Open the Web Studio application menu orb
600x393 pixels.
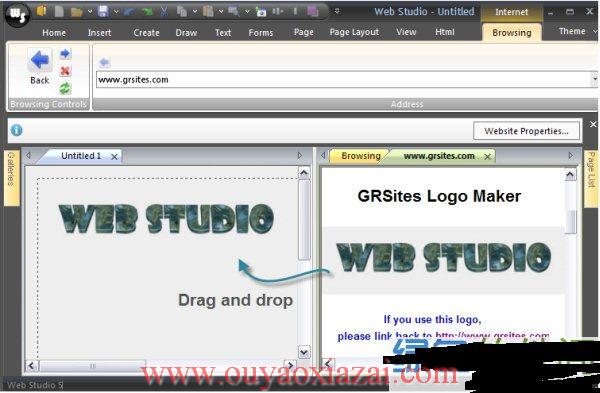(x=17, y=15)
